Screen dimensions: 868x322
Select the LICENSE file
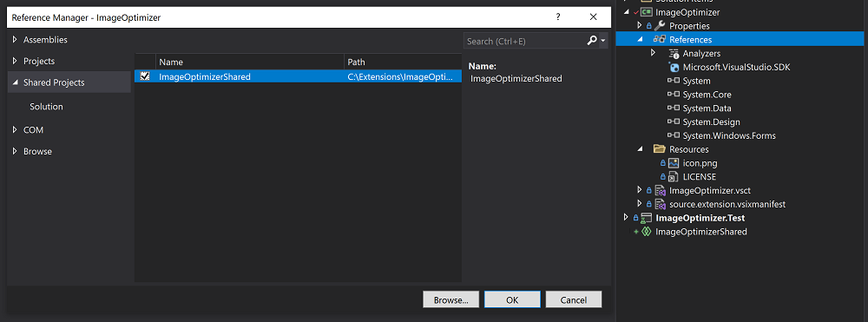click(x=699, y=177)
